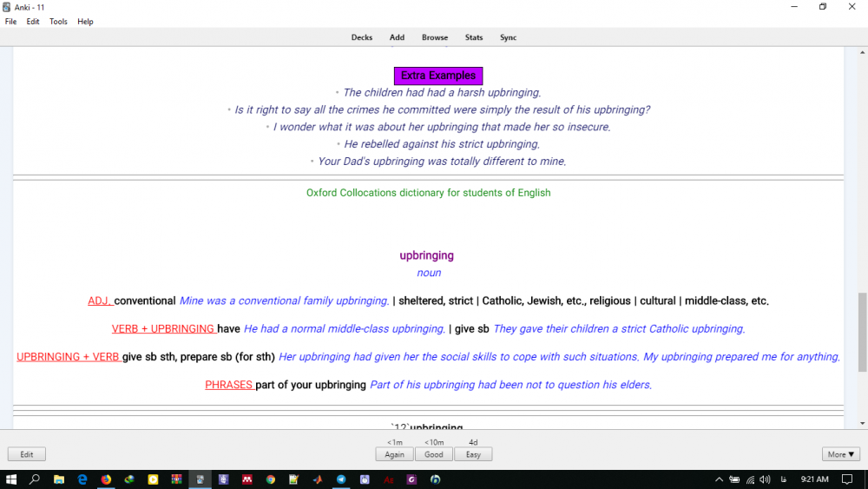
Task: Click the '4d' interval above Easy
Action: (x=473, y=442)
